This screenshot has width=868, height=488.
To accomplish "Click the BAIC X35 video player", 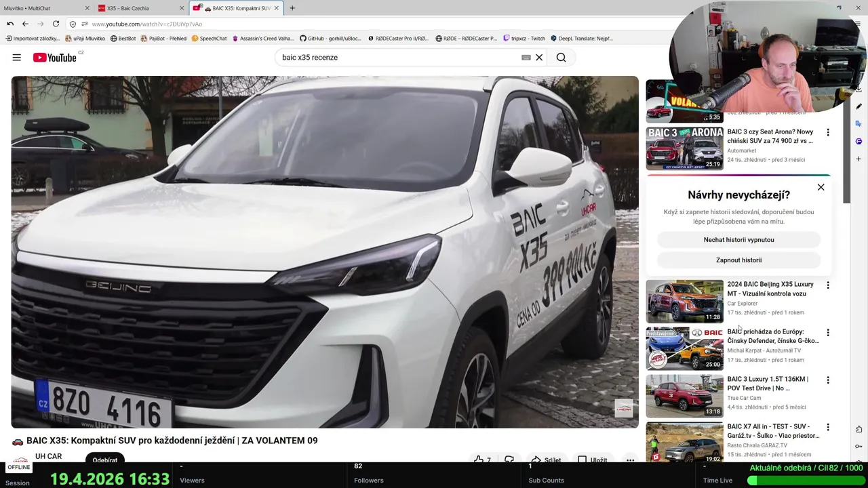I will click(325, 251).
